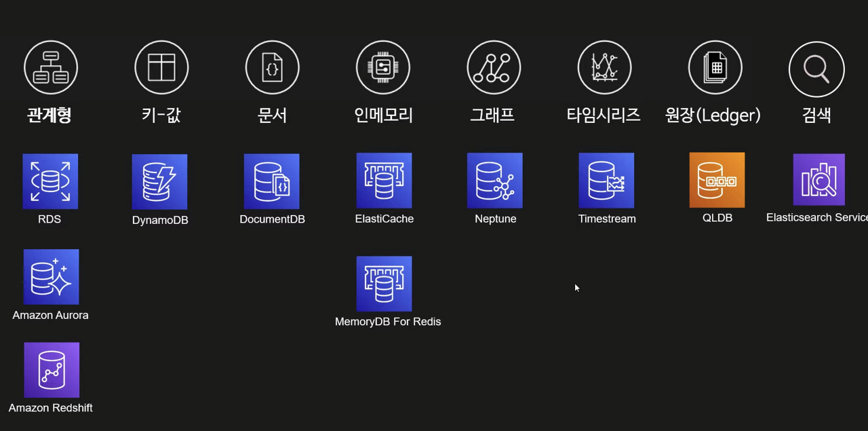The width and height of the screenshot is (868, 431).
Task: Click the 검색 heading text
Action: point(816,115)
